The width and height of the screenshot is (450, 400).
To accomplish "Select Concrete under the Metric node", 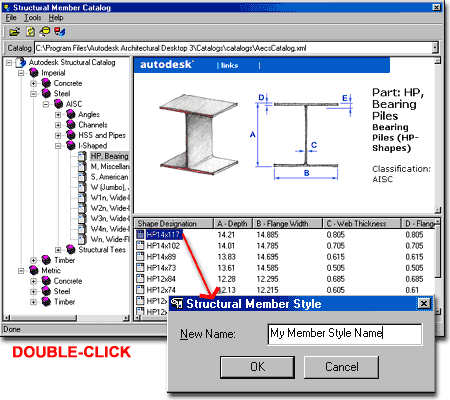I will [68, 281].
